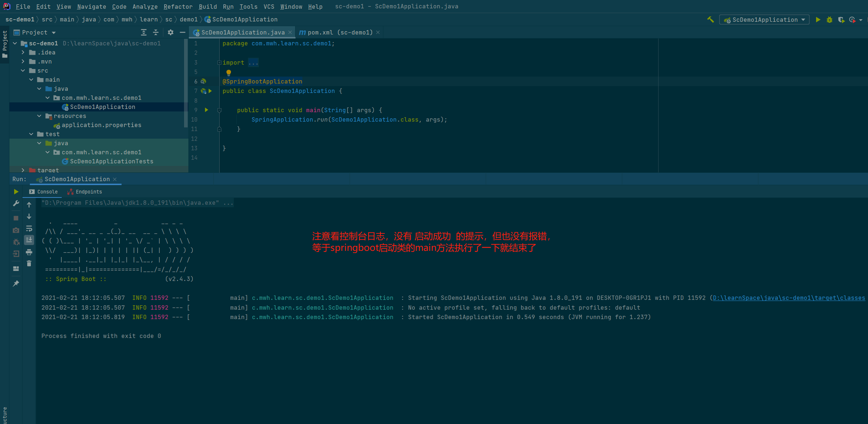Image resolution: width=868 pixels, height=424 pixels.
Task: Toggle scroll to end of console
Action: click(29, 240)
